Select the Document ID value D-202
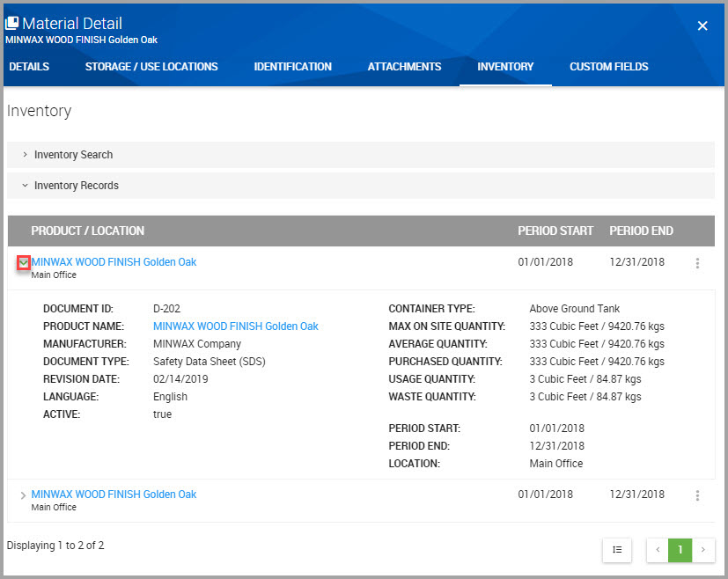728x579 pixels. tap(166, 309)
